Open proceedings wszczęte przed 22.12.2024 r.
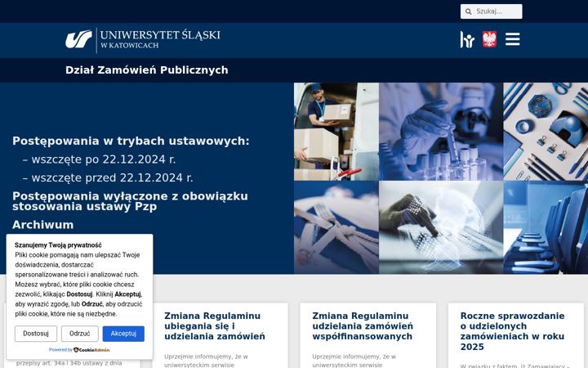588x368 pixels. [x=108, y=177]
